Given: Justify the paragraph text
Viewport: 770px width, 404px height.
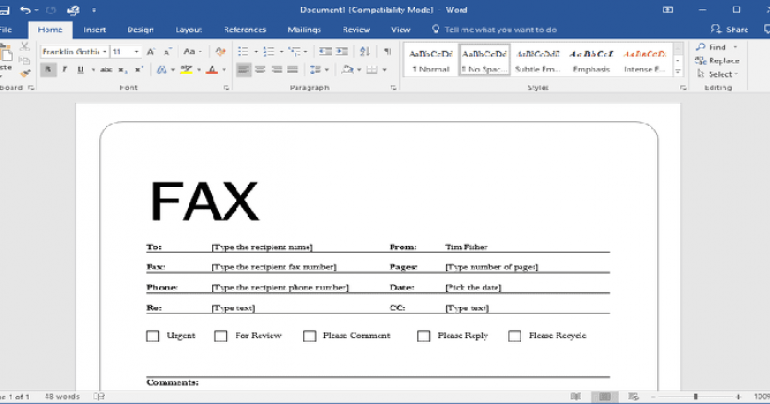Looking at the screenshot, I should click(x=293, y=70).
